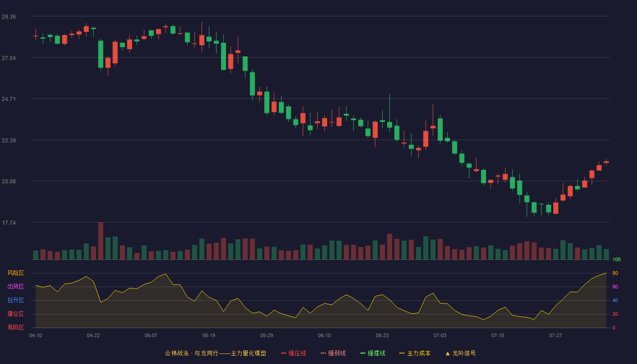Click the 29.36 price axis label
The height and width of the screenshot is (364, 637).
[9, 17]
